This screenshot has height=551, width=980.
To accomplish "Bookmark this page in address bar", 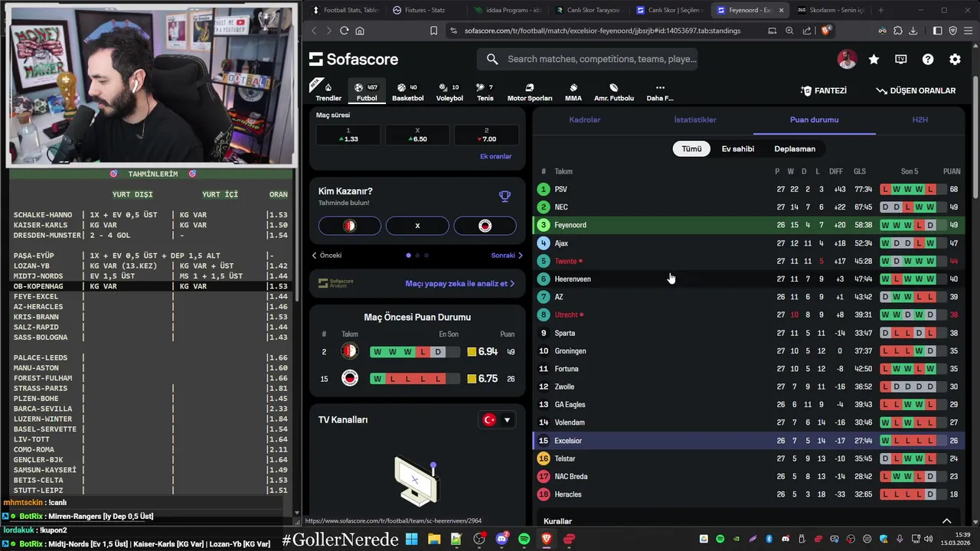I will (x=433, y=31).
